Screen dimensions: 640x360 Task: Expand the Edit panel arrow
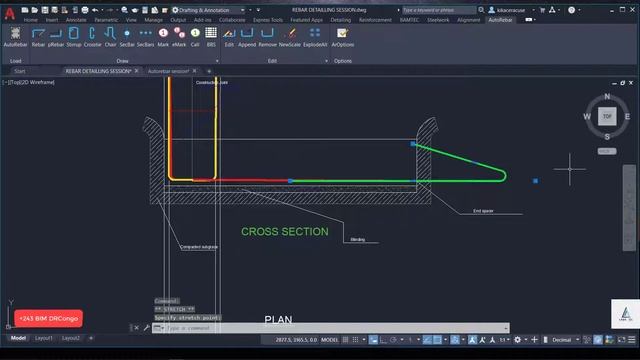coord(326,61)
